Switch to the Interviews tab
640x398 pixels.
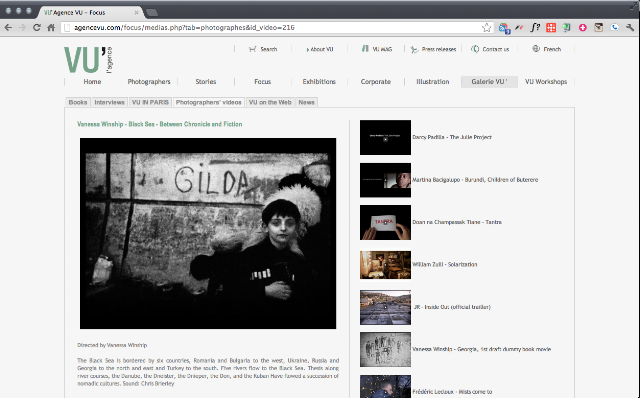(x=109, y=102)
